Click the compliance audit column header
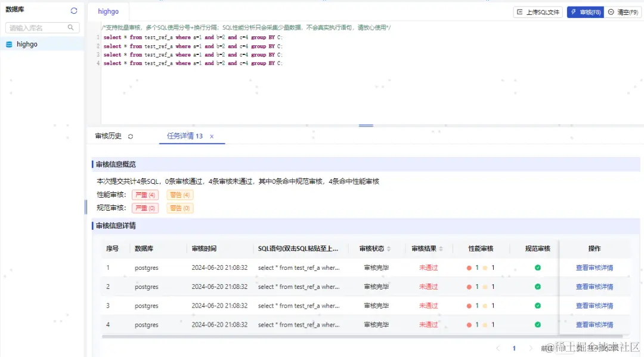 point(538,249)
